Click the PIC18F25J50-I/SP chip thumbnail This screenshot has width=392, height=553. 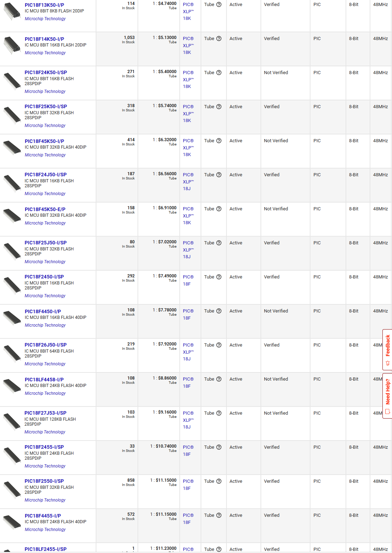12,251
